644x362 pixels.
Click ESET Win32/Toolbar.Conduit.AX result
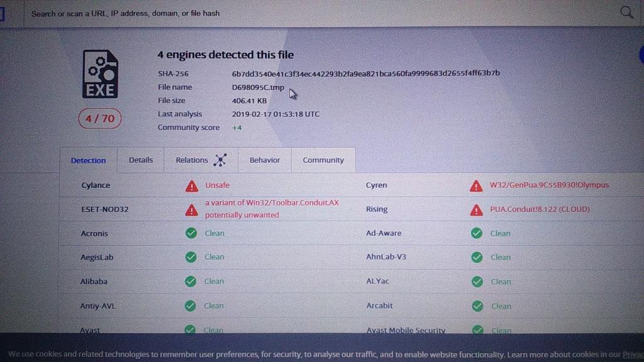coord(272,209)
